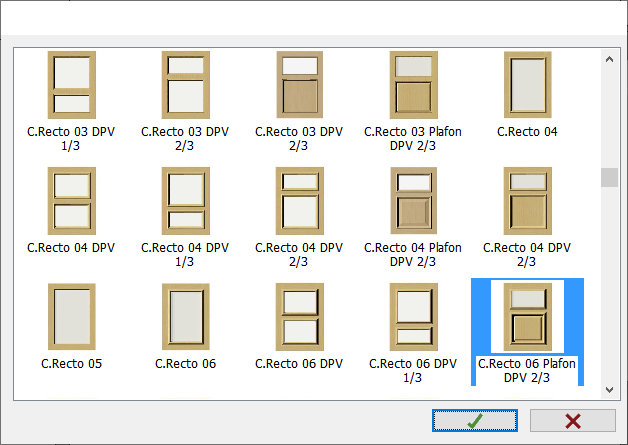The height and width of the screenshot is (445, 628).
Task: Pick the C.Recto 04 Plafon DPV 2/3 thumbnail
Action: tap(414, 201)
